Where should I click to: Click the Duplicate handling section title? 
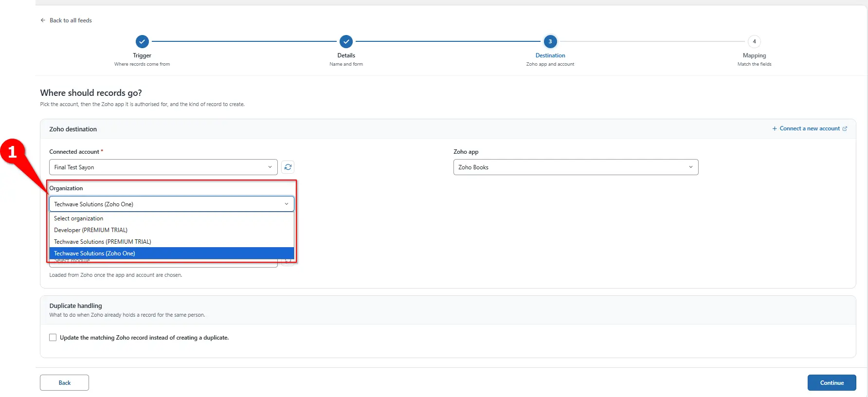pos(75,306)
